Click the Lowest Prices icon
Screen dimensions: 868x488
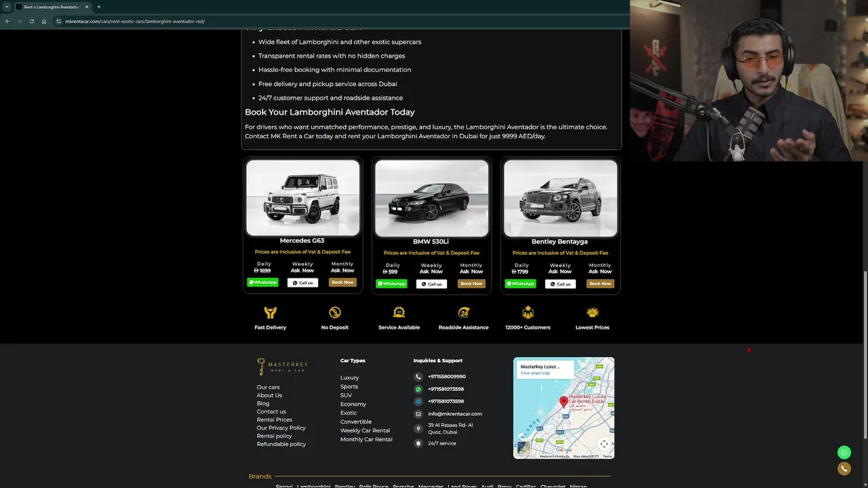[593, 312]
